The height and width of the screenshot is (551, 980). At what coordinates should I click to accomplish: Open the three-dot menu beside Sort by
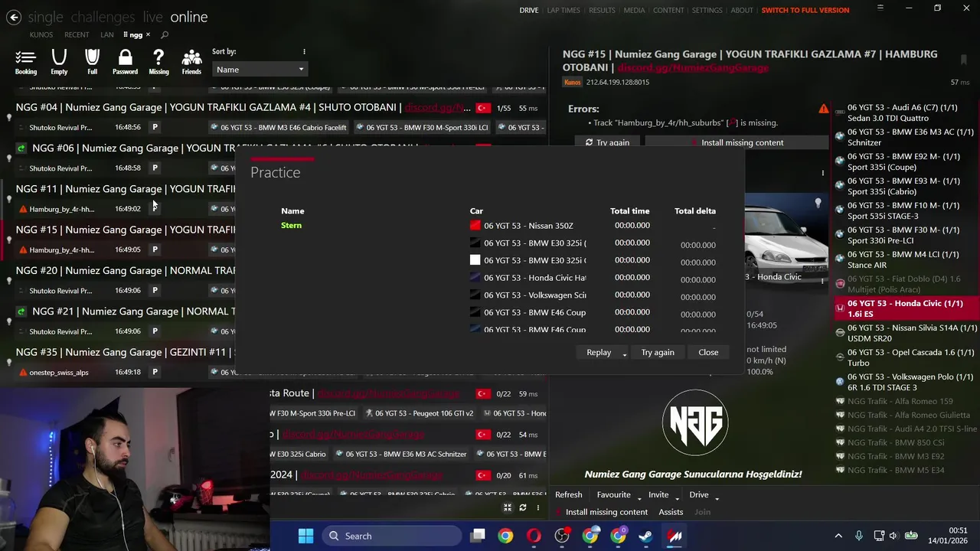tap(304, 52)
